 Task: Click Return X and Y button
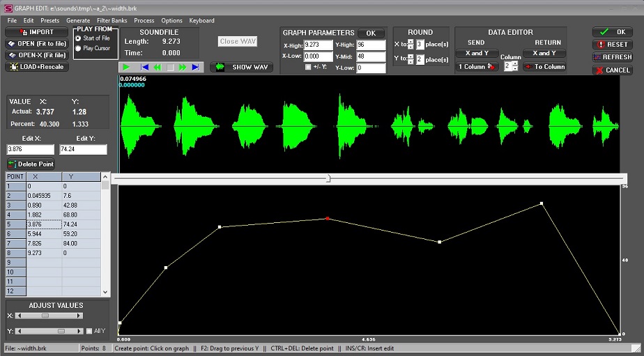click(x=544, y=54)
